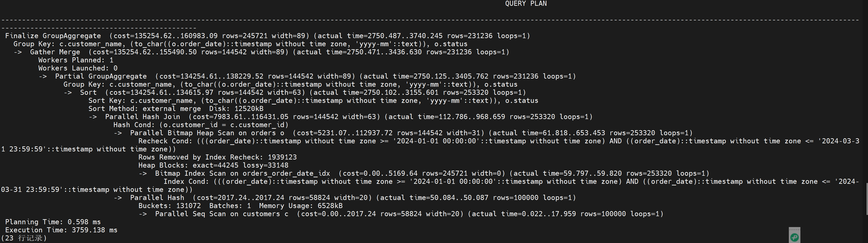Click the terminal's vertical scrollbar thumb
Screen dimensions: 868x243
867,199
